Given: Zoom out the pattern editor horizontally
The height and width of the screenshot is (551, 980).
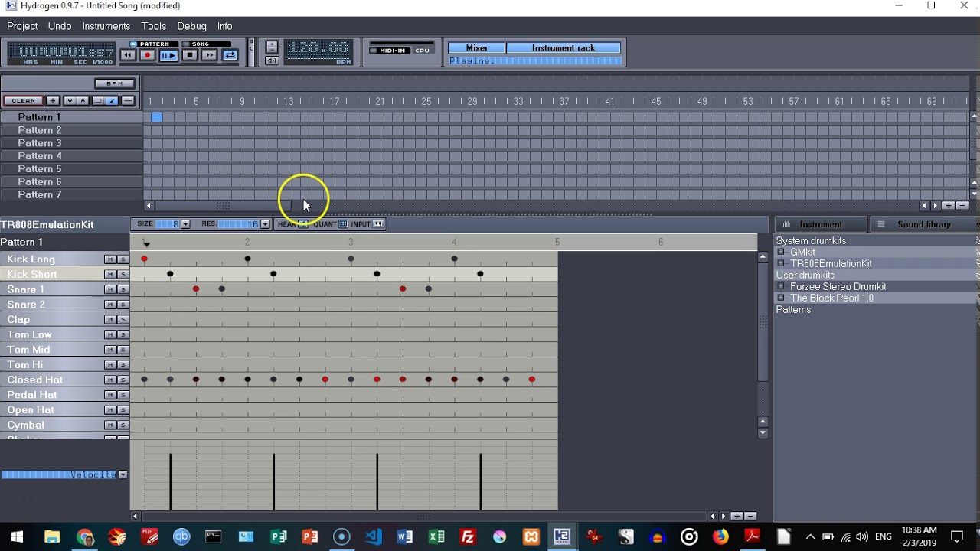Looking at the screenshot, I should pos(750,517).
